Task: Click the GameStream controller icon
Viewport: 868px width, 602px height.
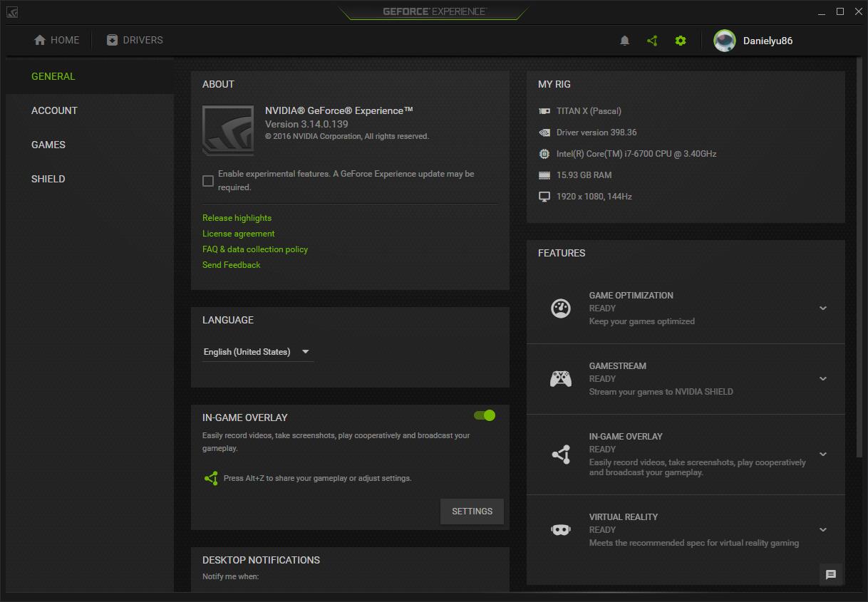Action: tap(561, 378)
